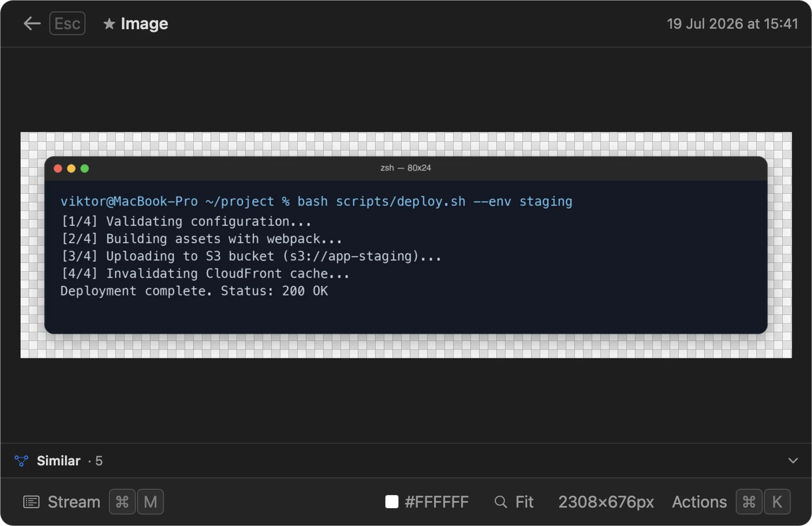812x526 pixels.
Task: Click the yellow minimize dot in screenshot
Action: pyautogui.click(x=71, y=168)
